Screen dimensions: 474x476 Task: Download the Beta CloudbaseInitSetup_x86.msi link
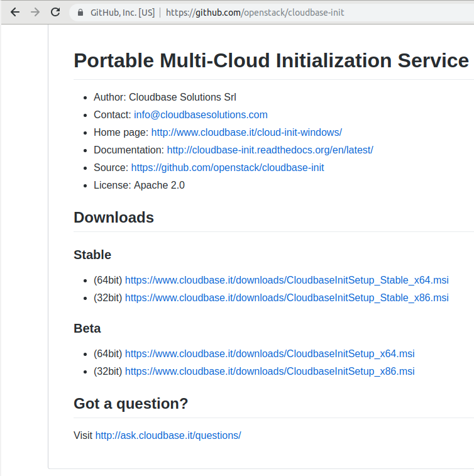point(270,371)
